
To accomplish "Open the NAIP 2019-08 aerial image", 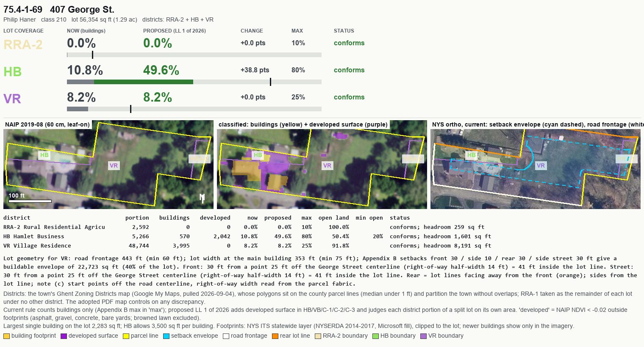I will pos(108,165).
